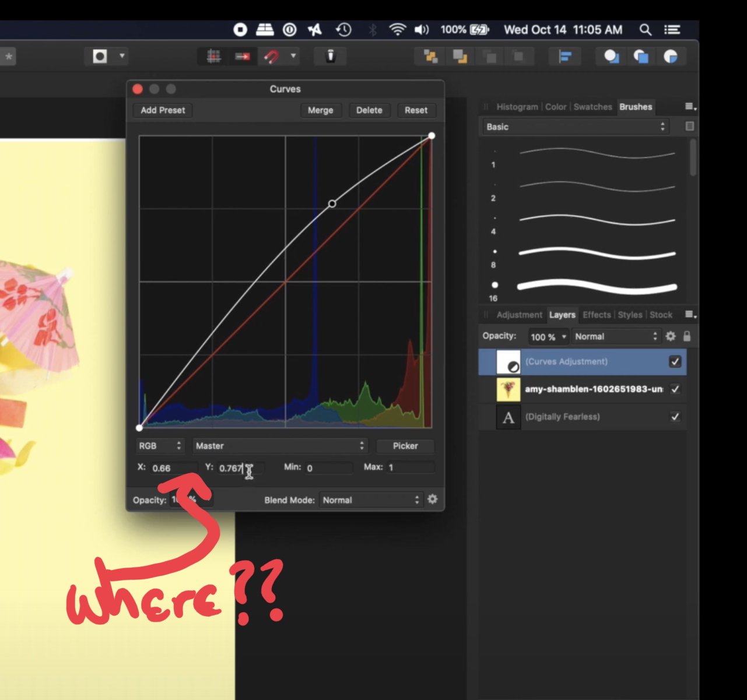Screen dimensions: 747x700
Task: Open macOS Spotlight search
Action: point(645,29)
